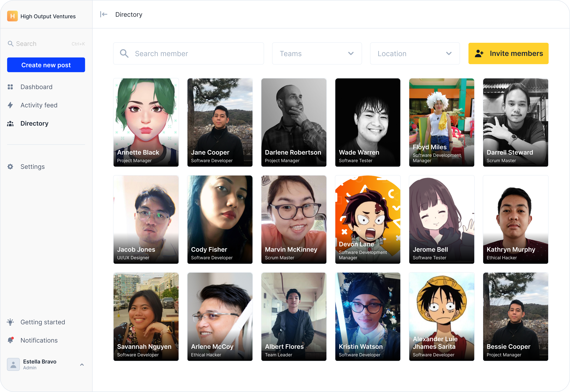Click the Directory people icon
This screenshot has width=570, height=392.
click(10, 124)
